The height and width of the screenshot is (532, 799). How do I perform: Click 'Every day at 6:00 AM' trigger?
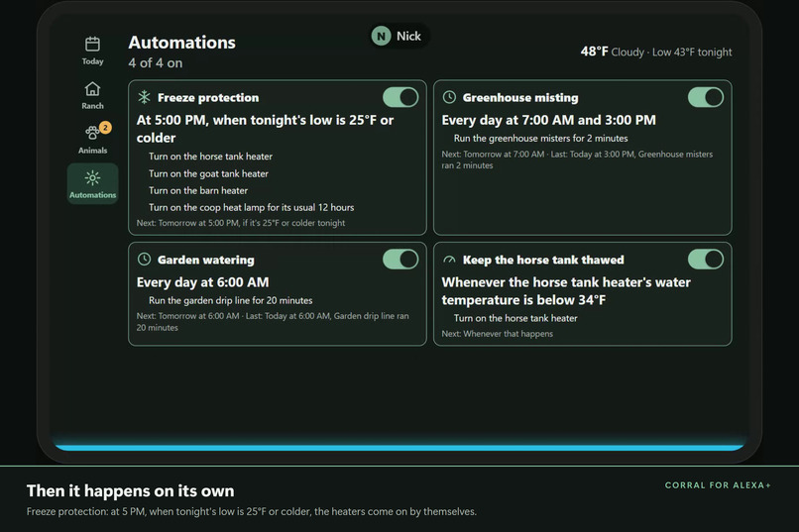click(x=202, y=282)
